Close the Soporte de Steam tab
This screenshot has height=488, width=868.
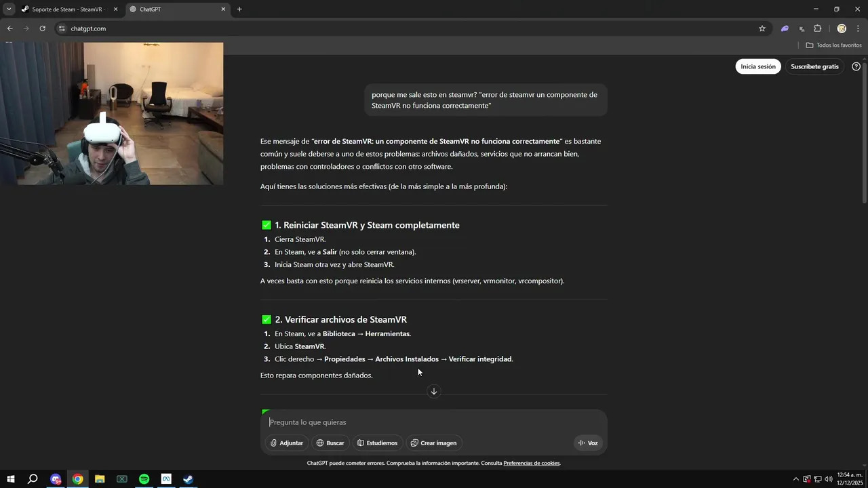pos(115,9)
